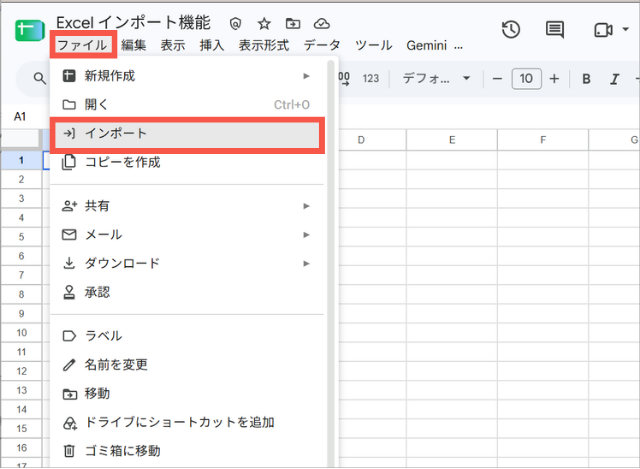Open the 編集 menu
Image resolution: width=640 pixels, height=469 pixels.
tap(133, 45)
